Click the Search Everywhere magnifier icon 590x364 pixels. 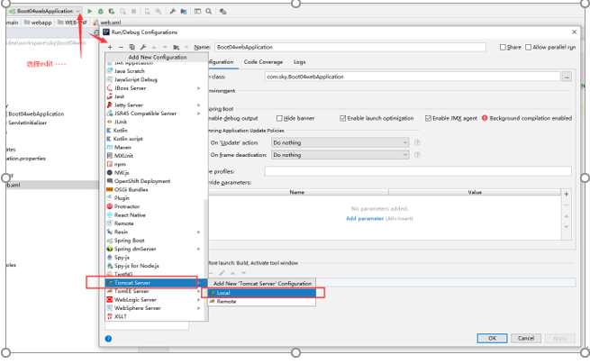point(208,12)
